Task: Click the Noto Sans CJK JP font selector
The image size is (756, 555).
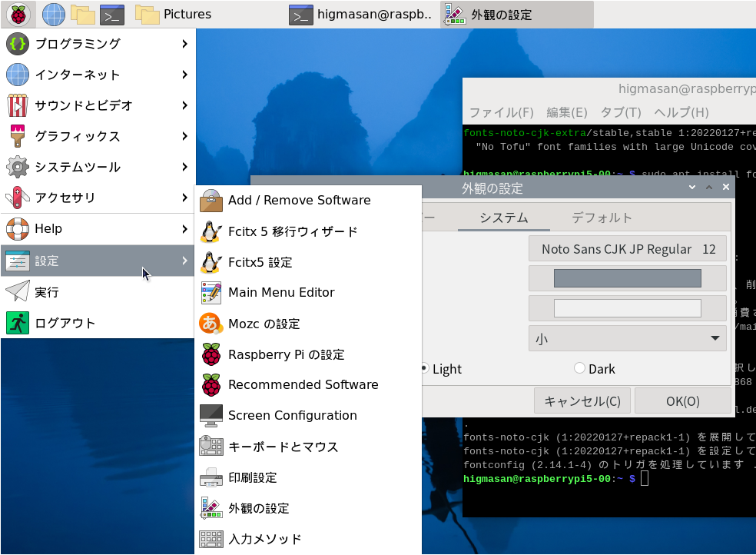Action: point(627,249)
